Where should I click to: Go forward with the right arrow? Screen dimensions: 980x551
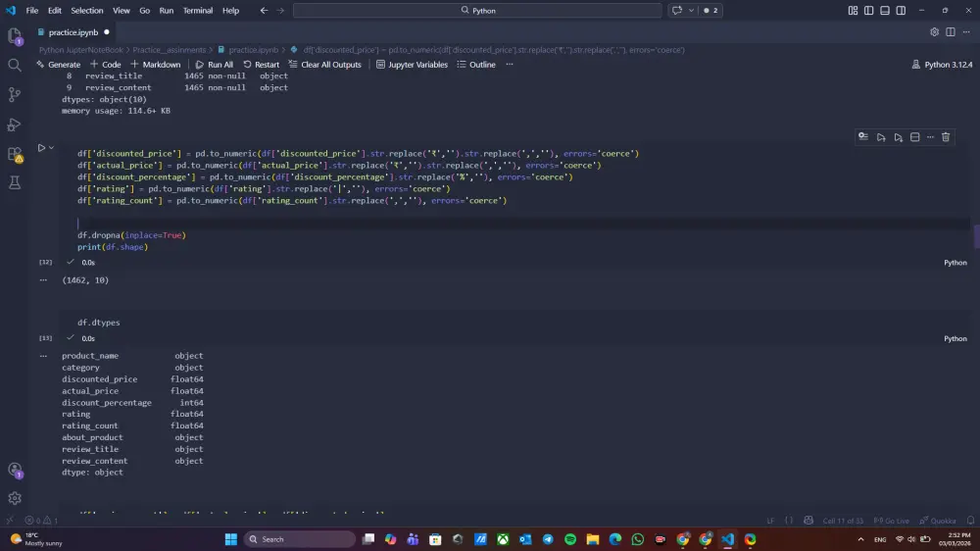[280, 11]
